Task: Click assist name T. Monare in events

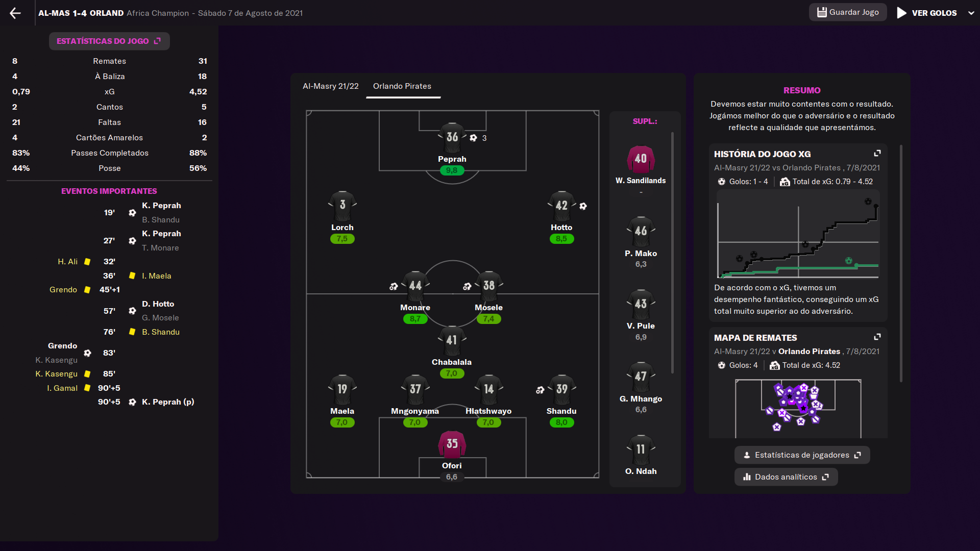Action: [160, 247]
